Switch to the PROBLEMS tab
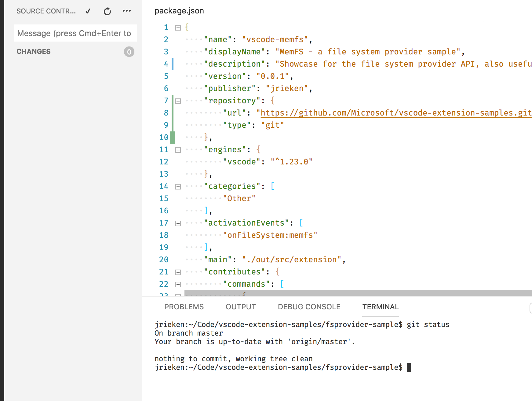This screenshot has width=532, height=401. point(184,307)
